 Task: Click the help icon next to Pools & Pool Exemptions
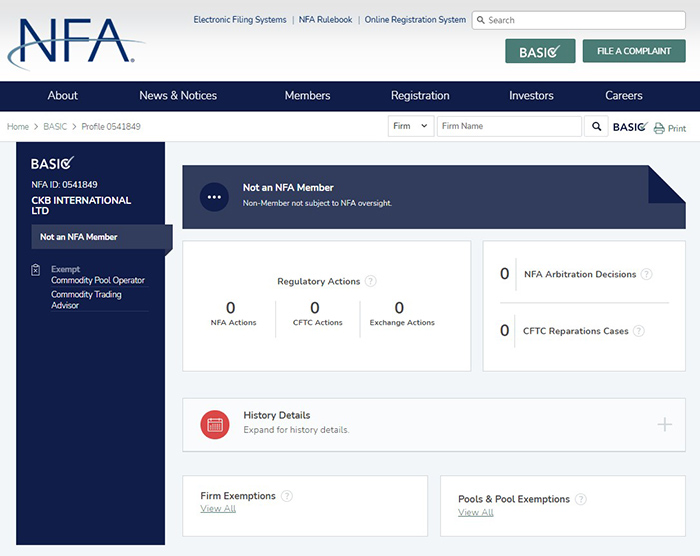pos(581,499)
